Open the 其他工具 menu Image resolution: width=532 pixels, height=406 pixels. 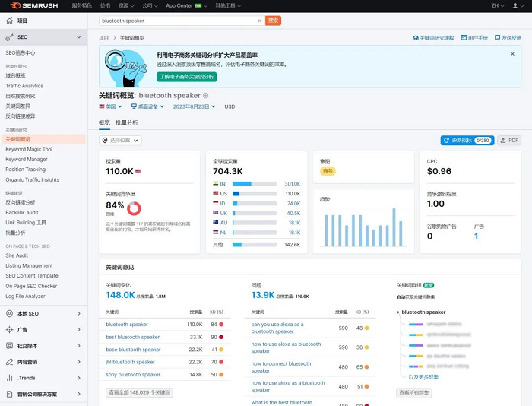pyautogui.click(x=228, y=5)
